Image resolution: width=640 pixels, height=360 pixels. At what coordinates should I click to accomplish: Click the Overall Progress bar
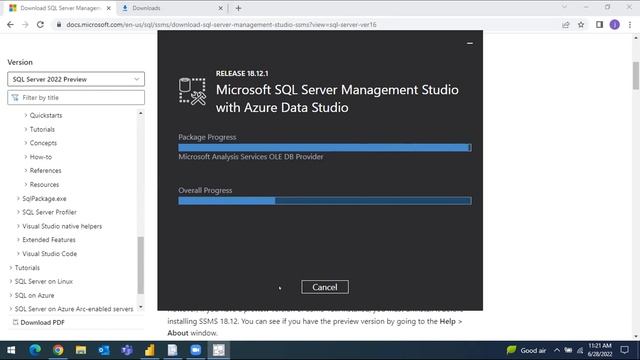(325, 200)
